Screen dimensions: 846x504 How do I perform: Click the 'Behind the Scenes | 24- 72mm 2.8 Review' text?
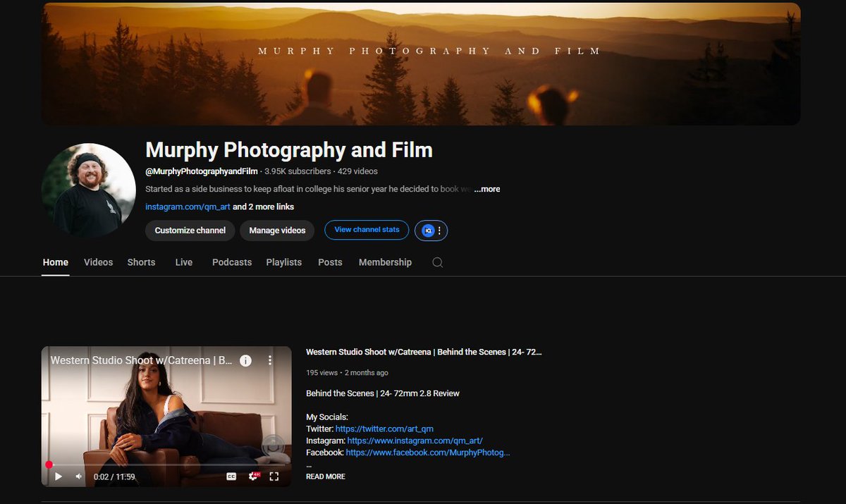click(x=383, y=393)
